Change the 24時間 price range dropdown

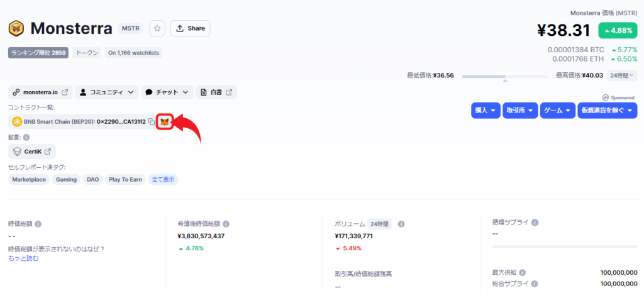click(x=622, y=75)
